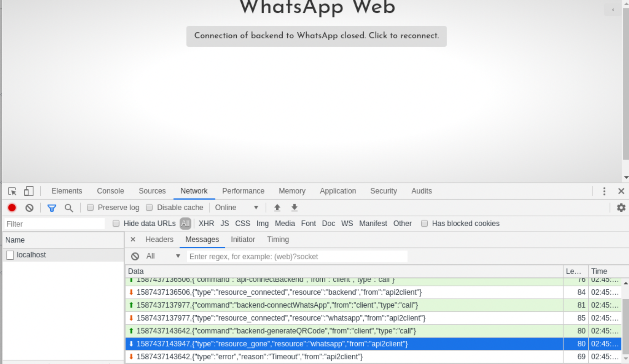Tick the Hide data URLs checkbox
Image resolution: width=629 pixels, height=364 pixels.
[x=116, y=223]
